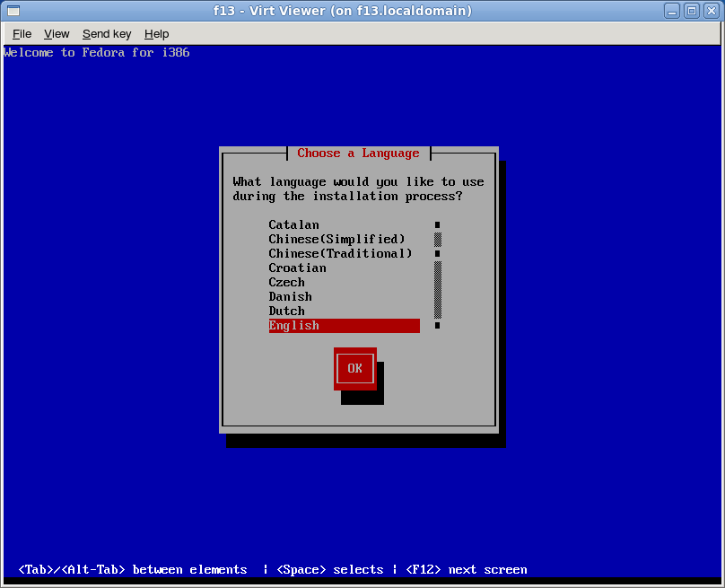Minimize the Virt Viewer window
Screen dimensions: 725x588
pos(672,11)
